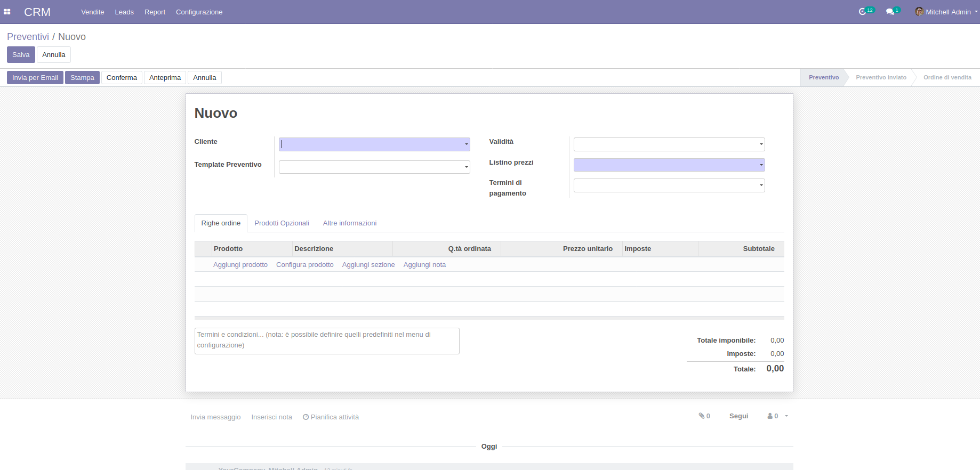
Task: Expand the followers dropdown caret
Action: (786, 416)
